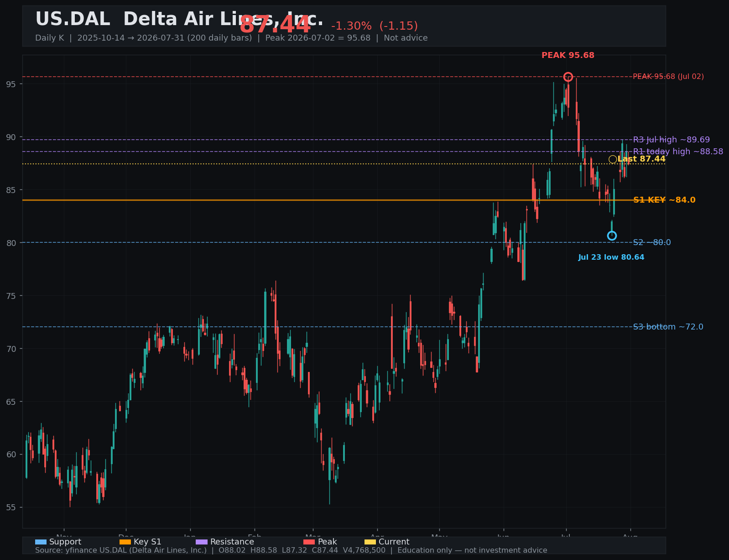The height and width of the screenshot is (560, 729).
Task: Click the "R3 Jul high ~89.69" resistance label
Action: pyautogui.click(x=672, y=140)
